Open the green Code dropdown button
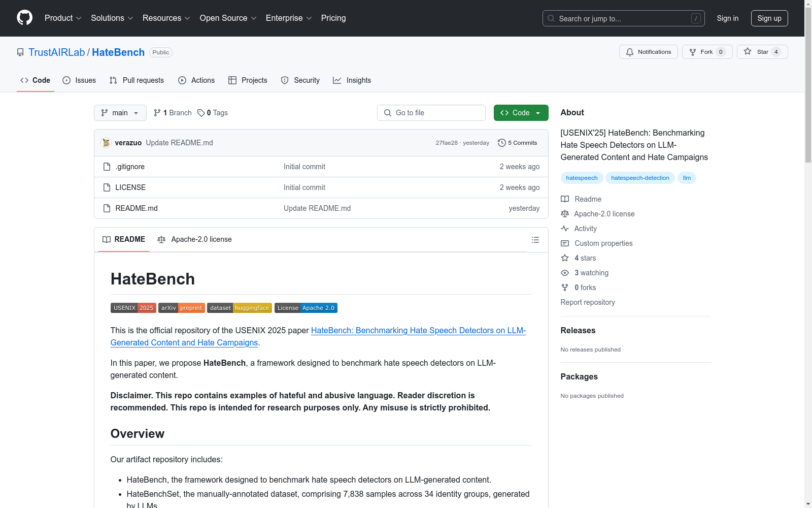This screenshot has width=812, height=508. 521,113
